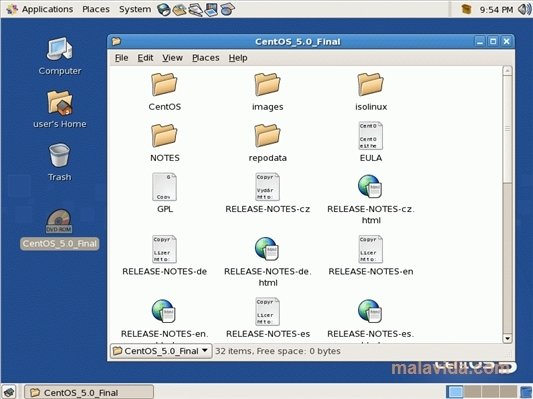Switch to the fourth workspace in switcher

(x=508, y=392)
